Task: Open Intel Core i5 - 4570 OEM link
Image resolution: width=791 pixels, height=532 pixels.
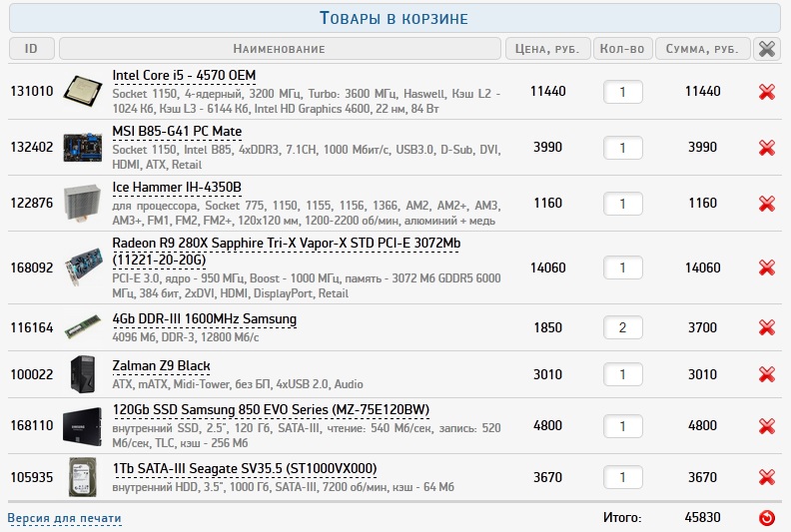Action: pos(184,76)
